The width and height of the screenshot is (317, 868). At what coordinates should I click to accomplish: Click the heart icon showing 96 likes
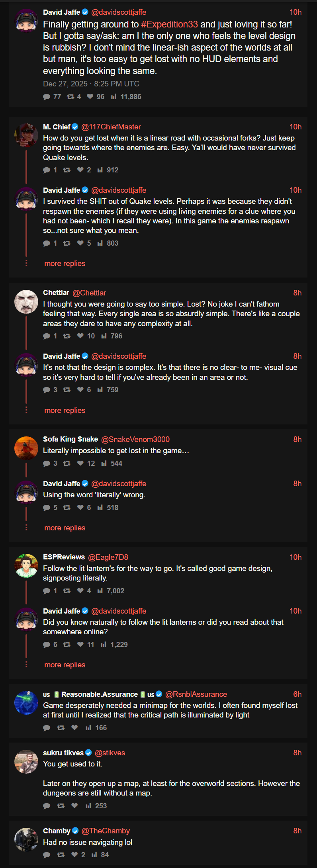(x=90, y=97)
